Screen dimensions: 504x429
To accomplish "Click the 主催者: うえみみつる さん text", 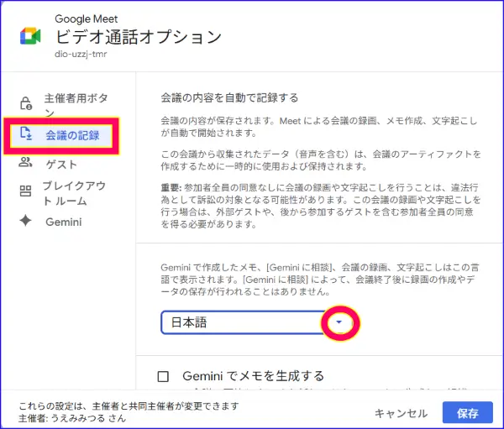I will coord(72,418).
